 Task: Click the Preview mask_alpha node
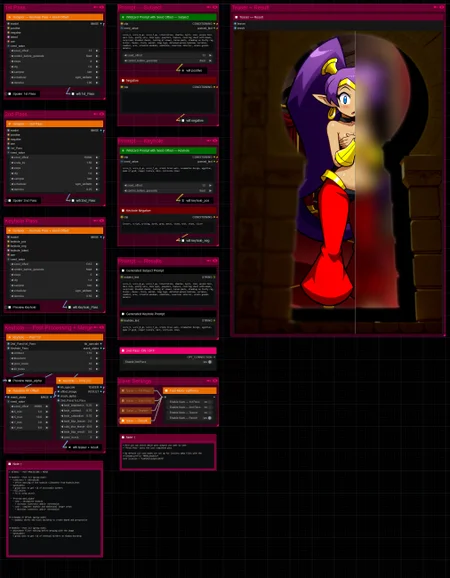25,380
